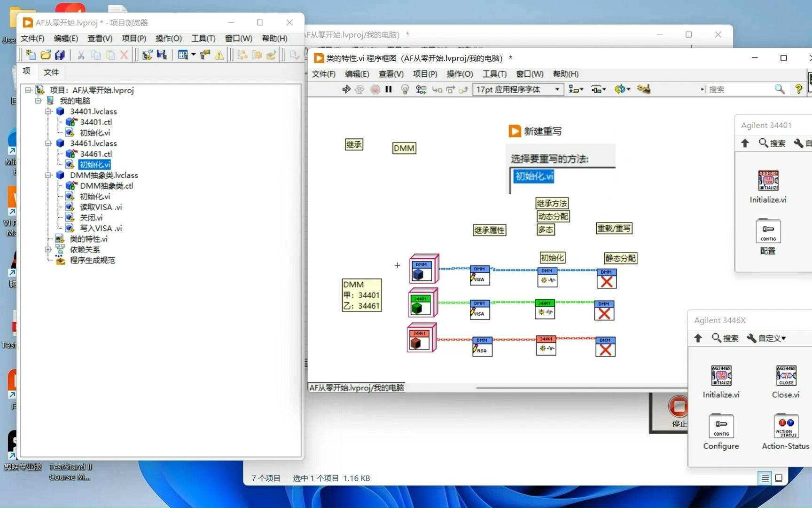Open the Align Objects dropdown

(x=576, y=89)
